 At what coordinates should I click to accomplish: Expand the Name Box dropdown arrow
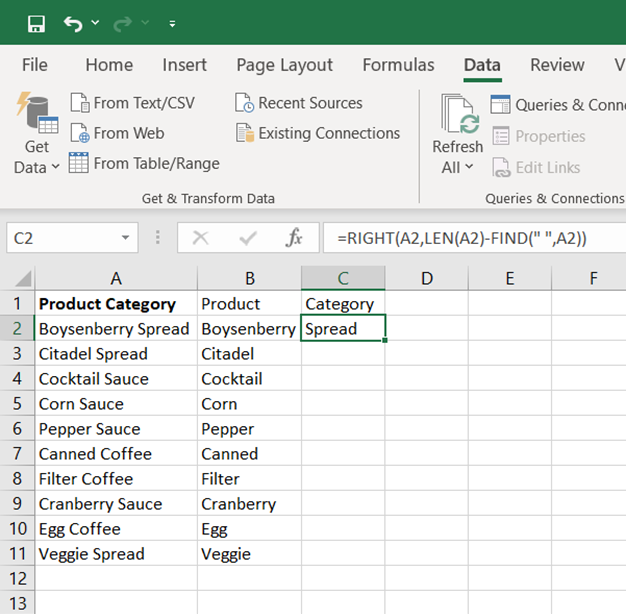[125, 238]
